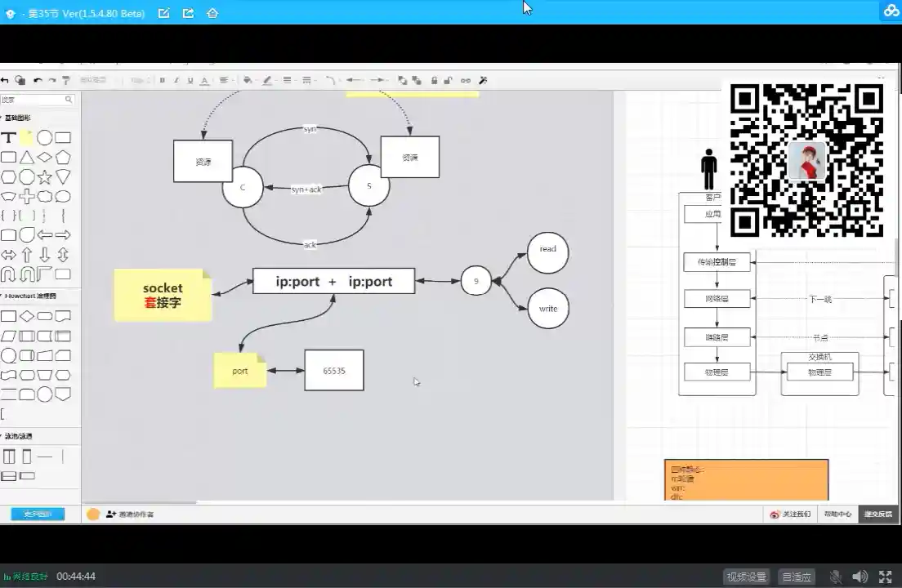Click the redo arrow in toolbar

click(51, 81)
